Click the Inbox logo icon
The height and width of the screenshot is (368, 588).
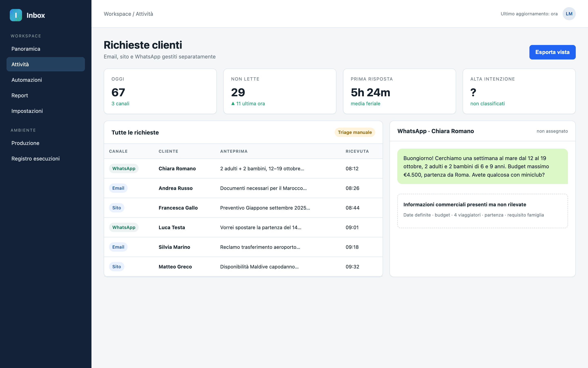click(x=16, y=15)
